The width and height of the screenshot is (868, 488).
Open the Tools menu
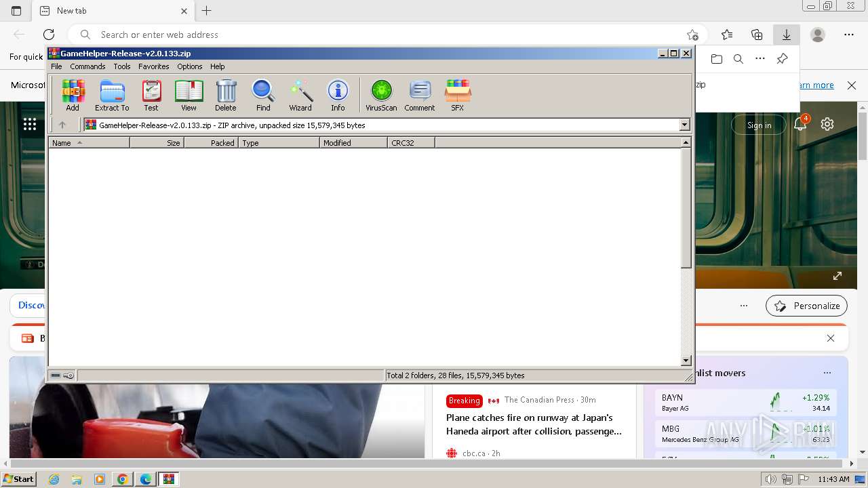point(122,66)
